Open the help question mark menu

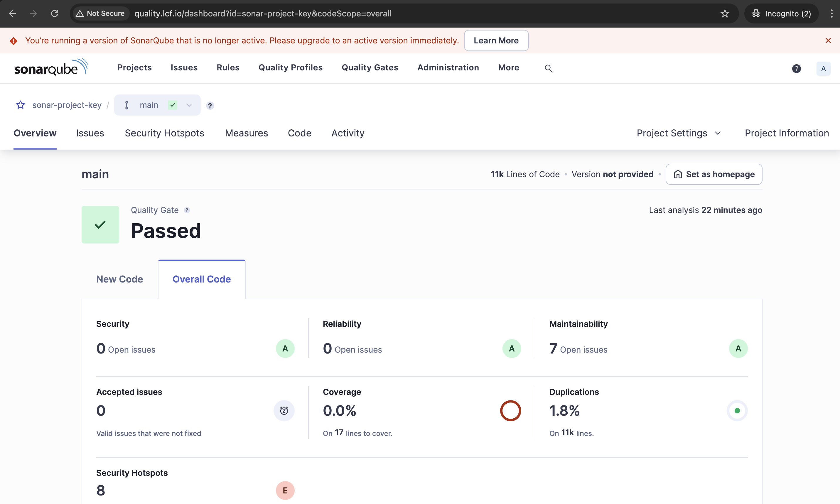[796, 68]
